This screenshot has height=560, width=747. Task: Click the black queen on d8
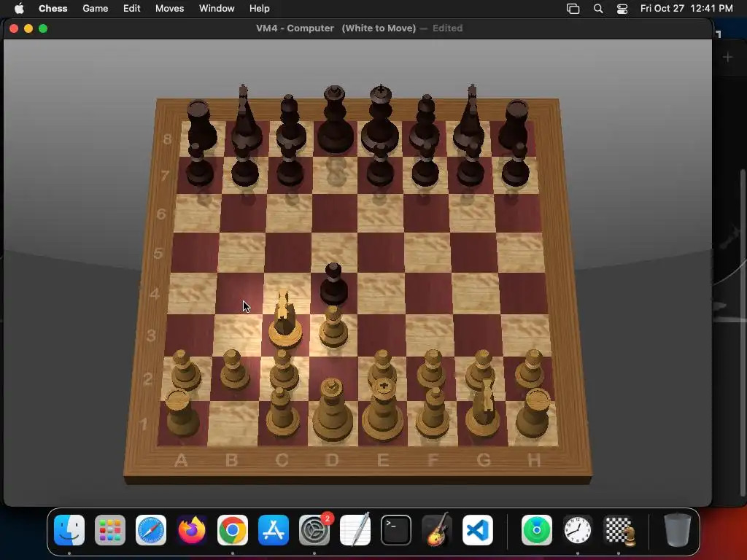click(336, 120)
